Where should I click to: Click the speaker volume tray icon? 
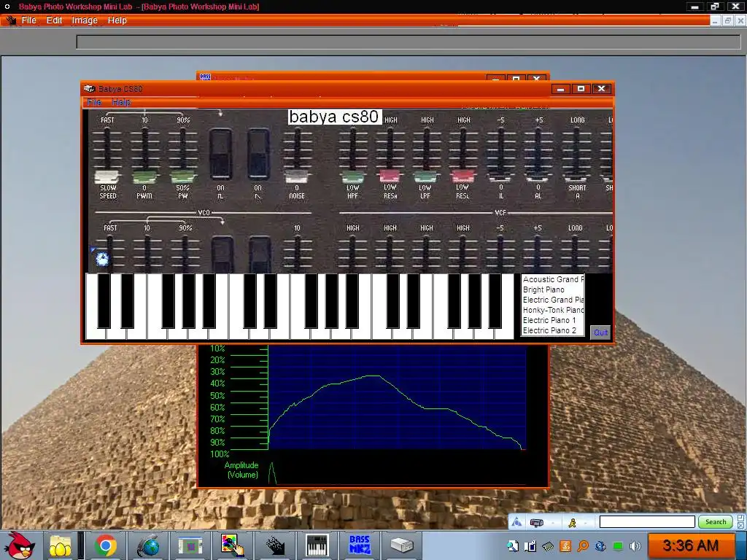coord(635,546)
